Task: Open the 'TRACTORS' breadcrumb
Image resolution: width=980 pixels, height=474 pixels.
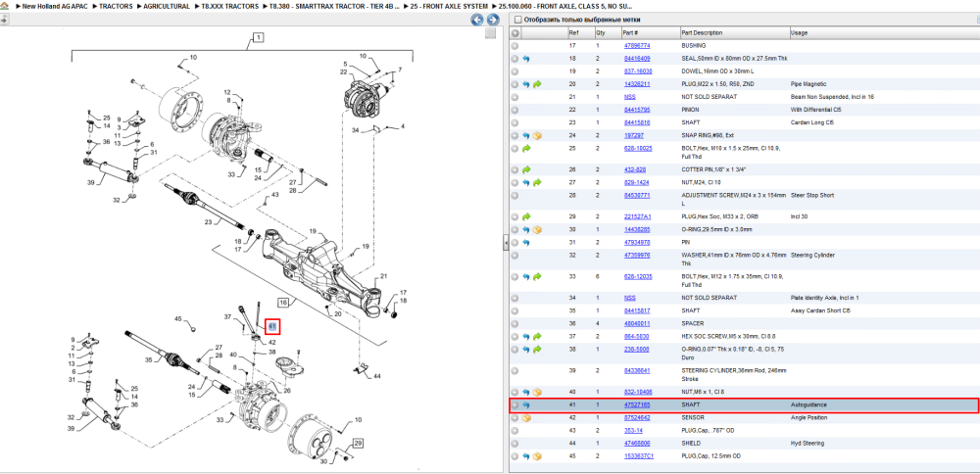Action: [x=117, y=6]
